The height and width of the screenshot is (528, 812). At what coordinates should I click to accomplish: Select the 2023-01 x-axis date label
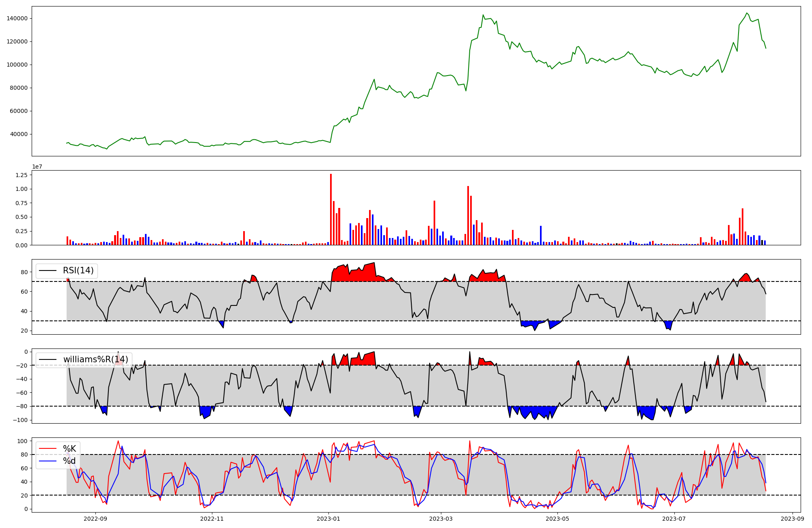(x=328, y=519)
